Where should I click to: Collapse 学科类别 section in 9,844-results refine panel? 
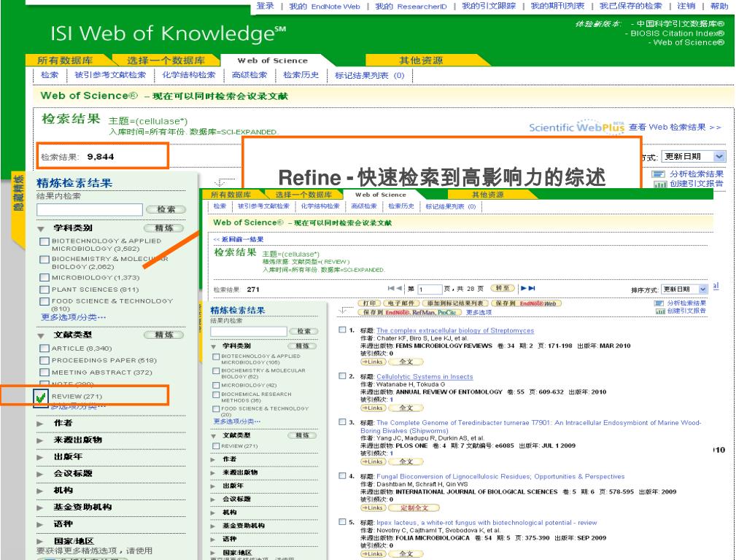pyautogui.click(x=41, y=228)
